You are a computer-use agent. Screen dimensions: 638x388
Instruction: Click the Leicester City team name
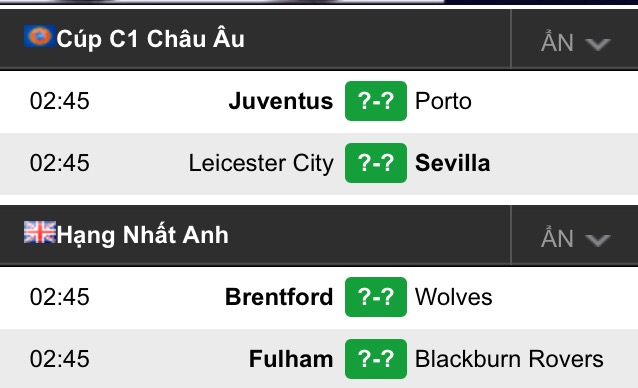(x=261, y=163)
